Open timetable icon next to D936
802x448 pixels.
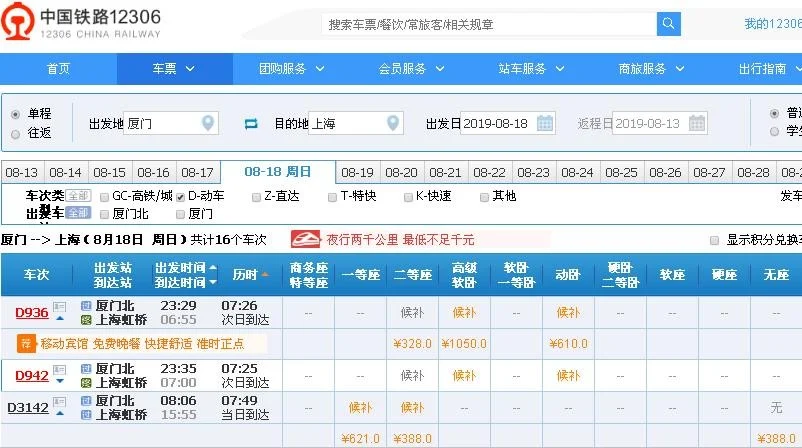coord(60,307)
